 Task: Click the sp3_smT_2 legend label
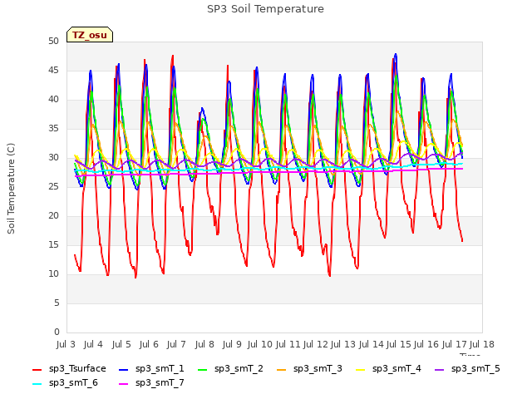pos(239,368)
